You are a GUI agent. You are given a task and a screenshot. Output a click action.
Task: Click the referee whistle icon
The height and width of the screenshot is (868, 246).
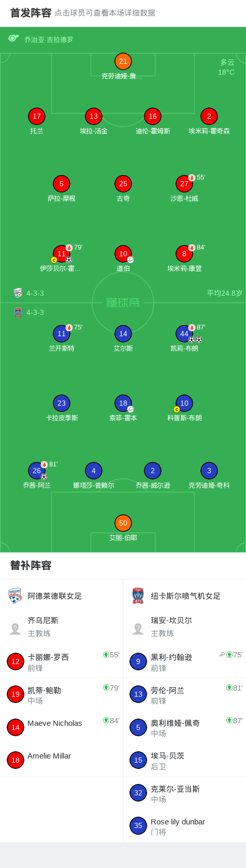[x=13, y=38]
